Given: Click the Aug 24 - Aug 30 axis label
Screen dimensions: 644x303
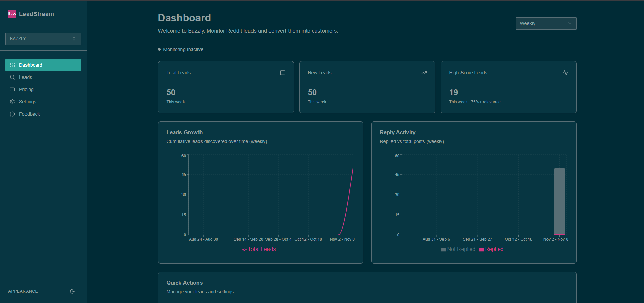Looking at the screenshot, I should click(204, 239).
